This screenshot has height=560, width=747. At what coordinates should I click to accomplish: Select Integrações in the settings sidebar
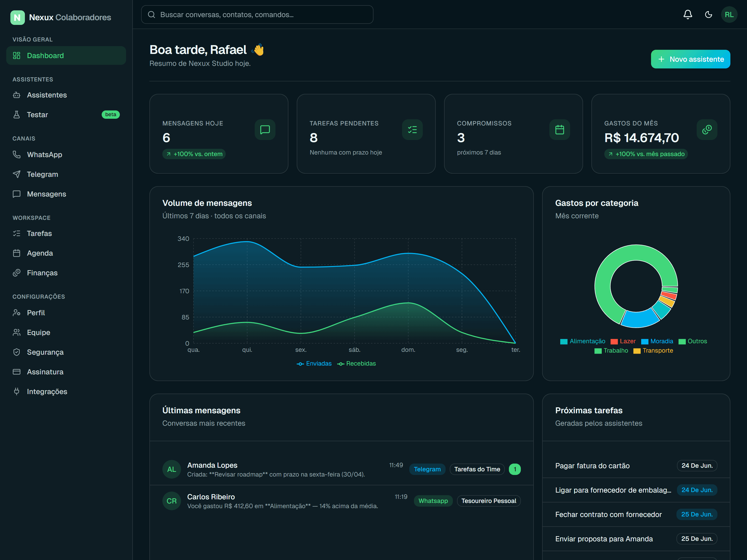tap(66, 391)
